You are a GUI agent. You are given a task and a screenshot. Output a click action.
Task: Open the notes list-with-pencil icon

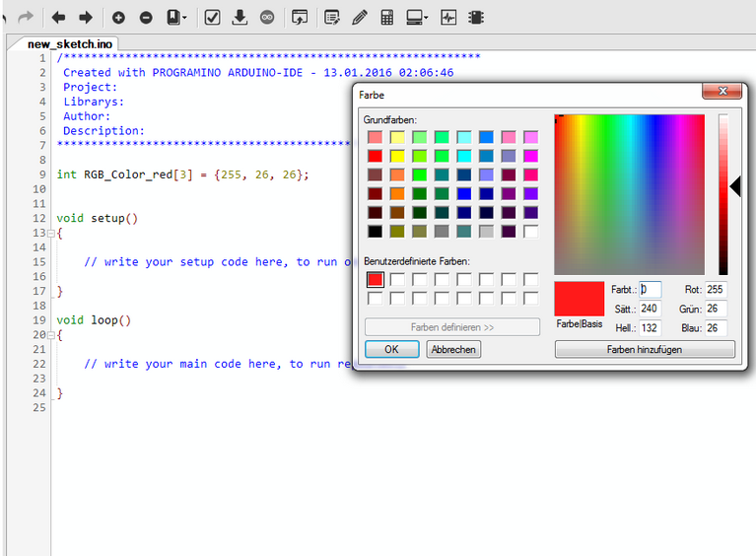tap(332, 18)
